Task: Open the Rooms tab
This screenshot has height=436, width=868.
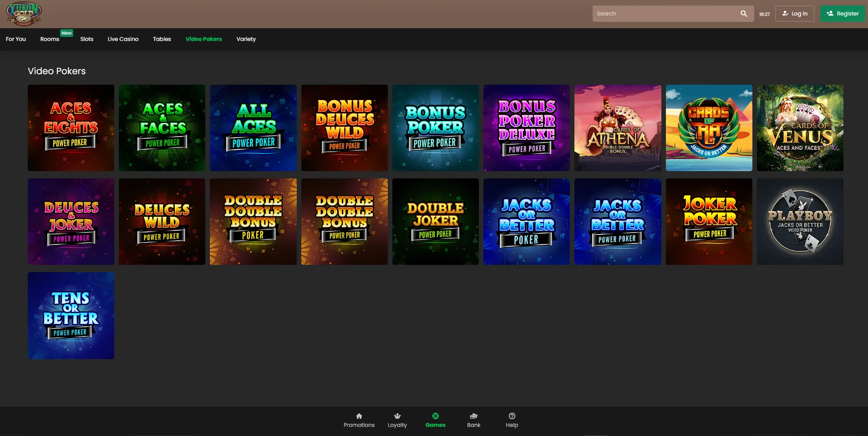Action: pos(50,39)
